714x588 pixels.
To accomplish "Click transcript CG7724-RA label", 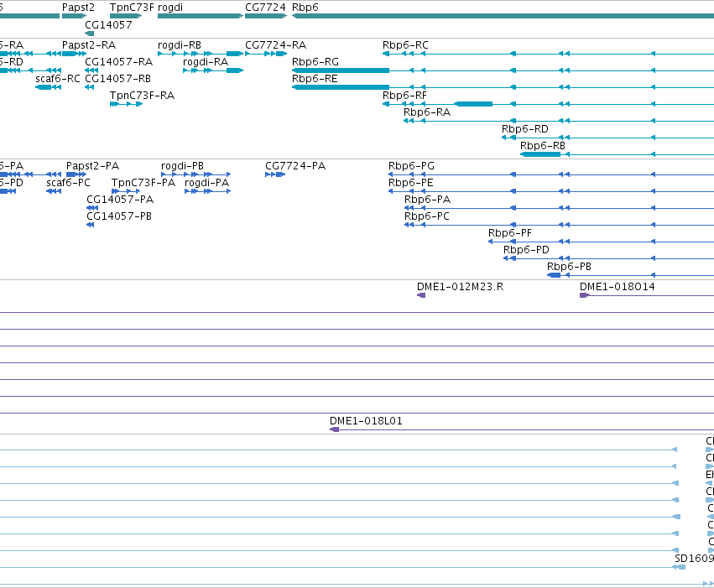I will 275,45.
